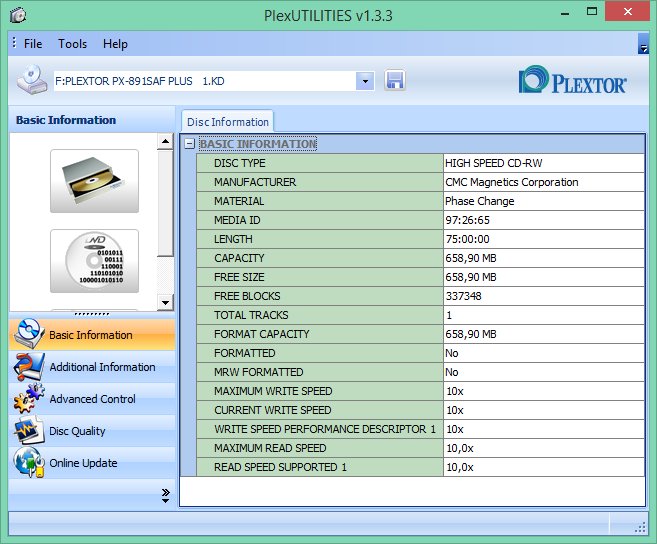Image resolution: width=657 pixels, height=544 pixels.
Task: Select the MATERIAL row label
Action: point(239,201)
